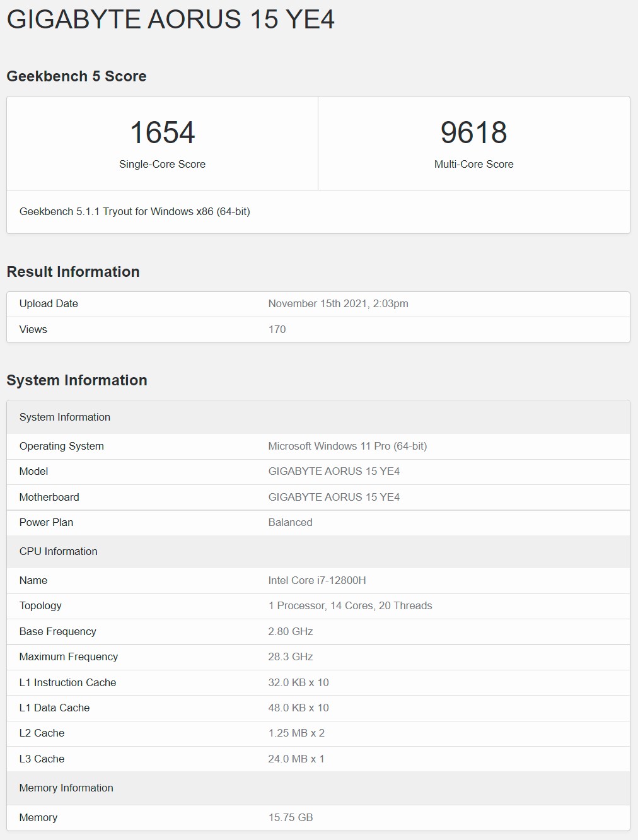Select the November 15th 2021, 2:03pm value

tap(339, 303)
